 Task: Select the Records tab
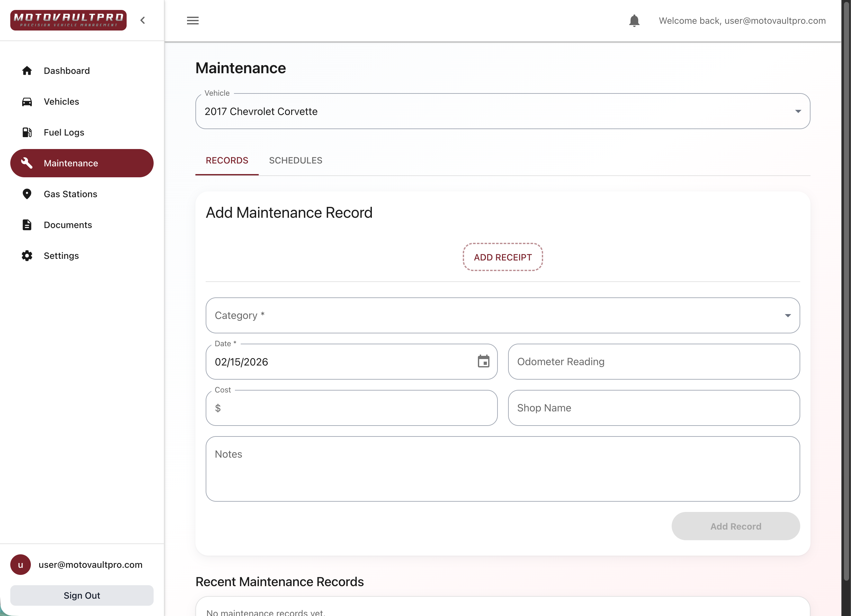click(227, 161)
